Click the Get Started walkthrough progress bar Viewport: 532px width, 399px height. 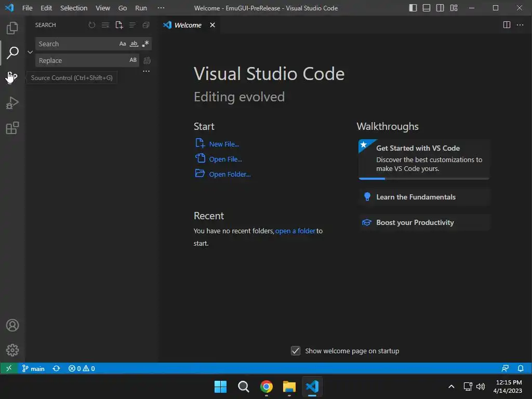(424, 179)
